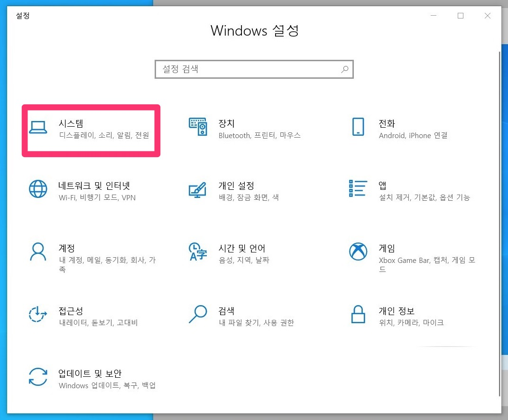Open the 개인 설정 paintbrush icon
This screenshot has width=508, height=420.
[198, 190]
